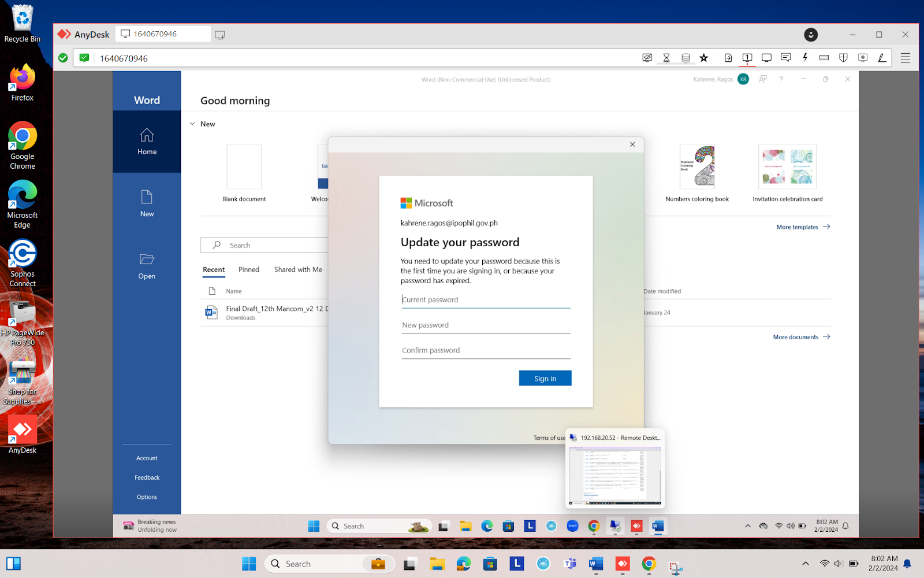The width and height of the screenshot is (924, 578).
Task: Open a new AnyDesk session tab icon
Action: coord(220,35)
